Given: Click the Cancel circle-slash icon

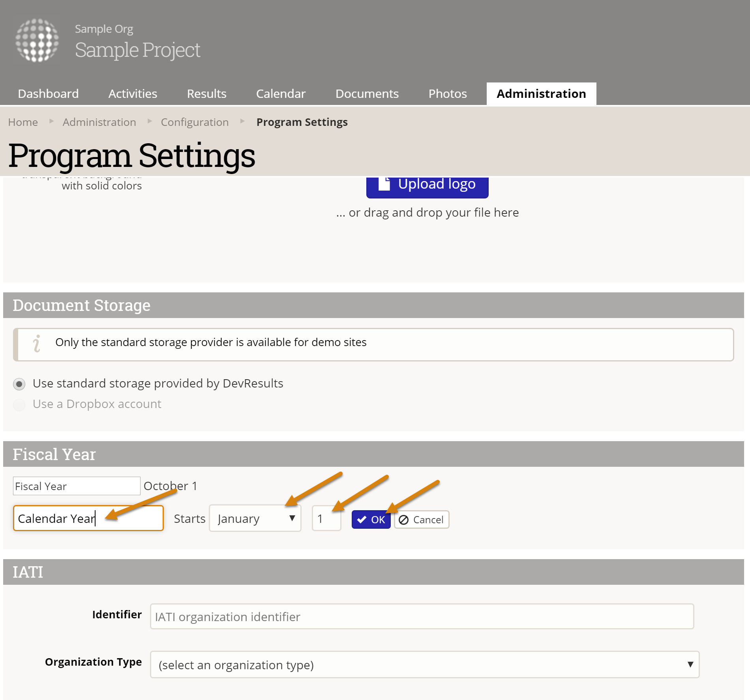Looking at the screenshot, I should pyautogui.click(x=403, y=520).
